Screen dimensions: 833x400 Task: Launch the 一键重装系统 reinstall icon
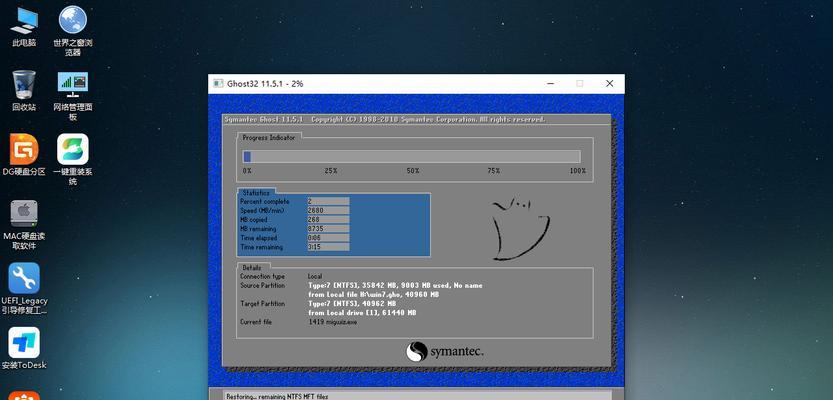tap(73, 159)
